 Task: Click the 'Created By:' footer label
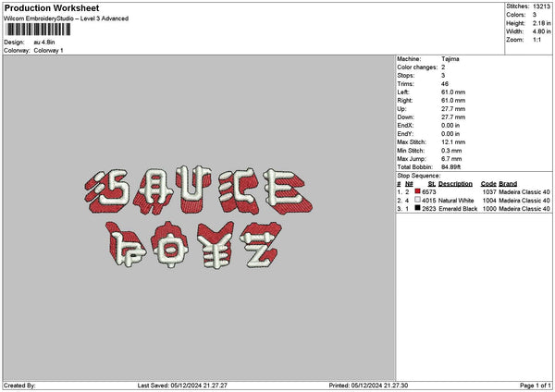19,386
